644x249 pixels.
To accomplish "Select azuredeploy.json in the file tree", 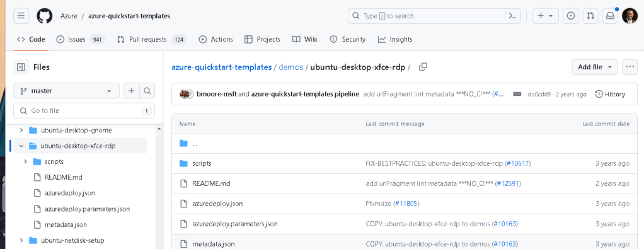I will (70, 193).
